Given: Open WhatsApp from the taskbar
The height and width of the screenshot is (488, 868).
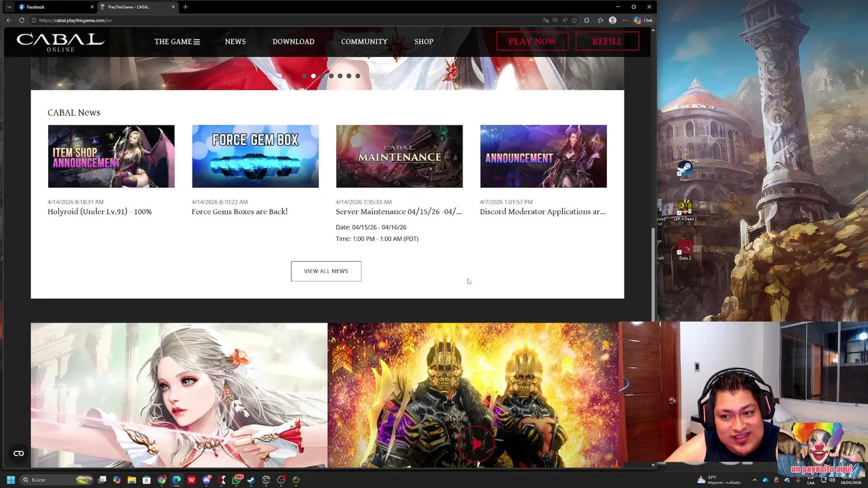Looking at the screenshot, I should coord(237,480).
